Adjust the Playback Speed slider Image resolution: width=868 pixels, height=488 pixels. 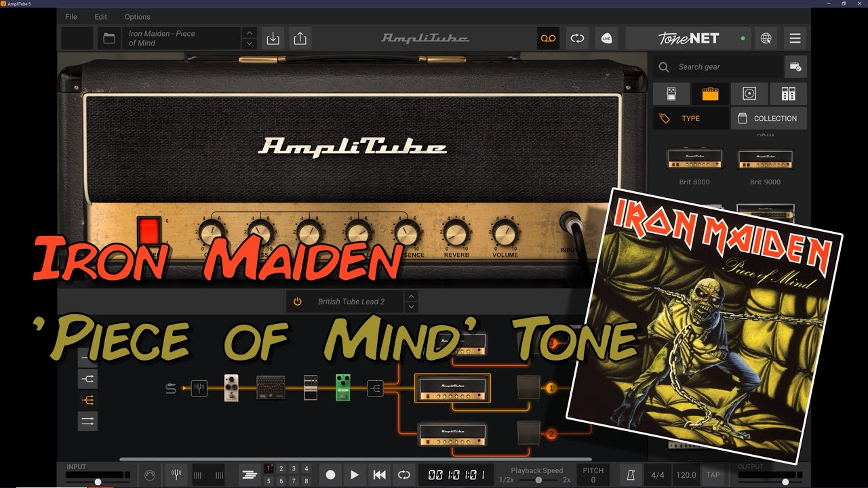click(538, 480)
